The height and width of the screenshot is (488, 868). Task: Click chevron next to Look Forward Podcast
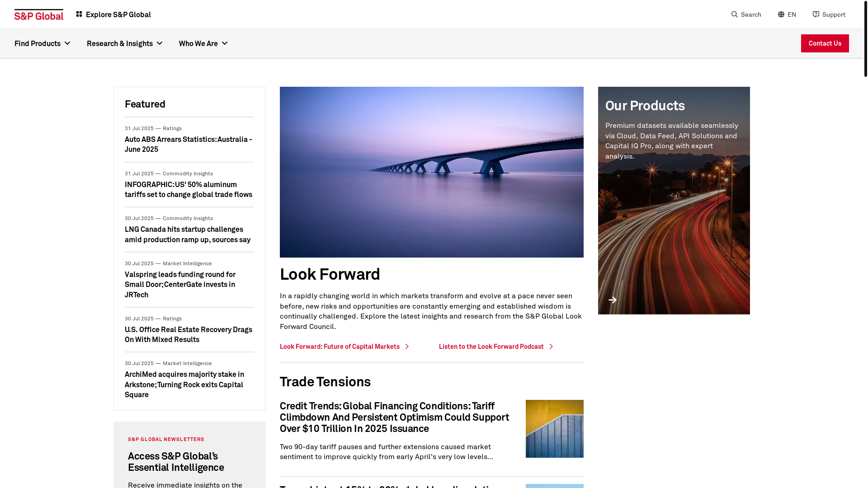click(x=551, y=347)
